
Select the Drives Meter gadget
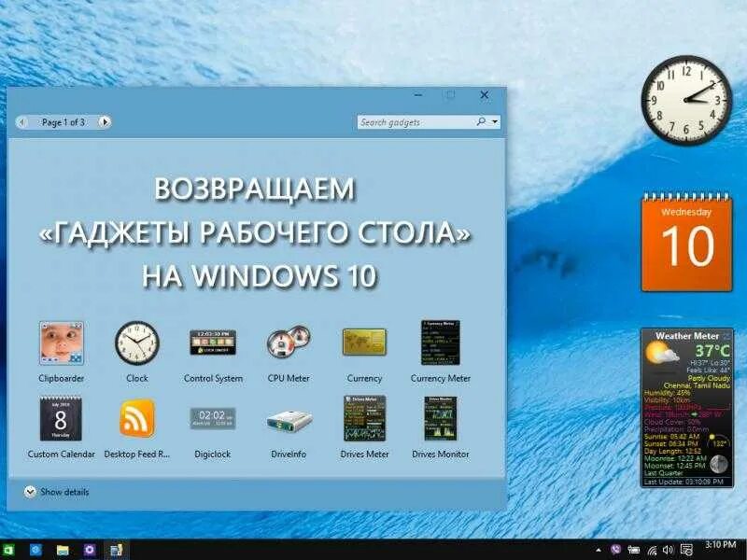coord(364,418)
